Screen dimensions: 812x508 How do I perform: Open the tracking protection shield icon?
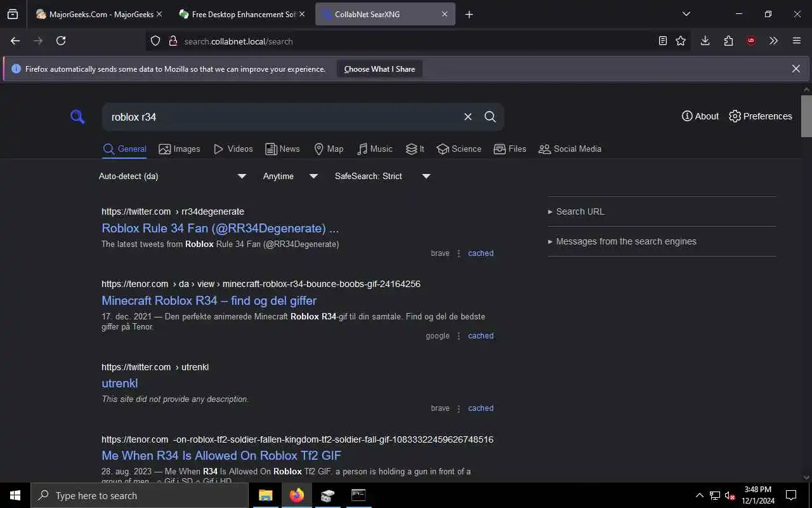155,41
